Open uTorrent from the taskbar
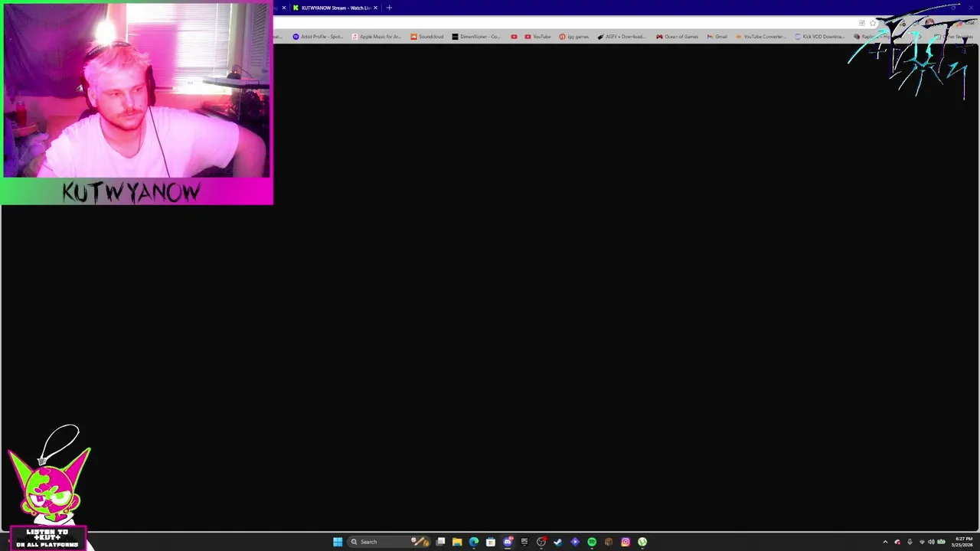 pos(642,542)
